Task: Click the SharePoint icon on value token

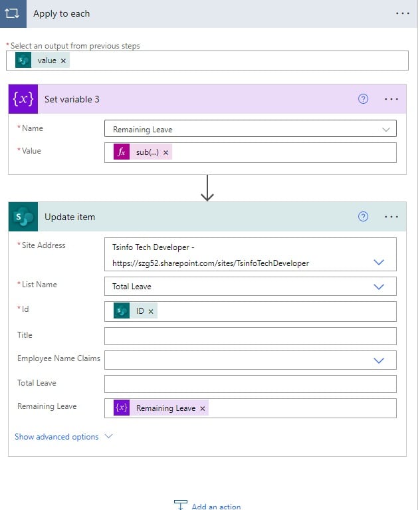Action: [23, 60]
